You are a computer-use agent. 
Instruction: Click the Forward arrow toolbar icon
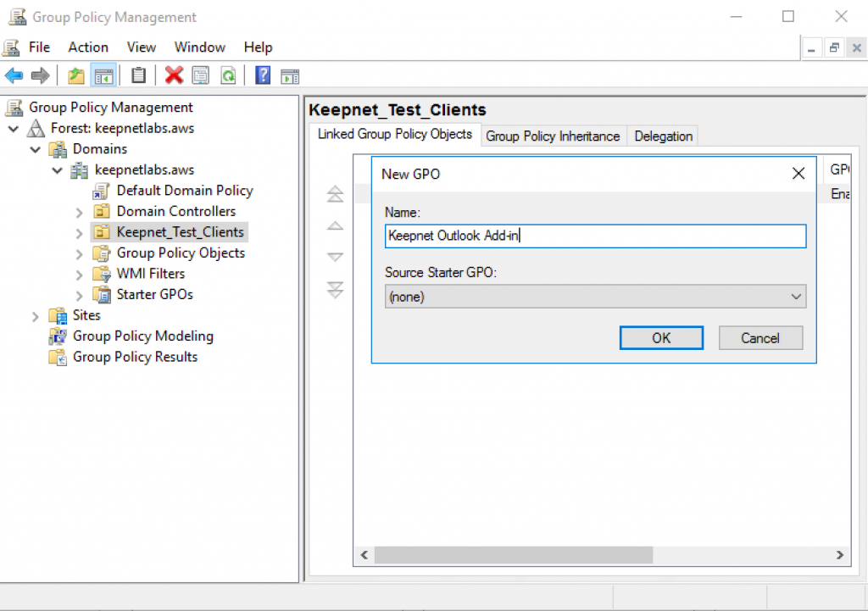pos(40,75)
